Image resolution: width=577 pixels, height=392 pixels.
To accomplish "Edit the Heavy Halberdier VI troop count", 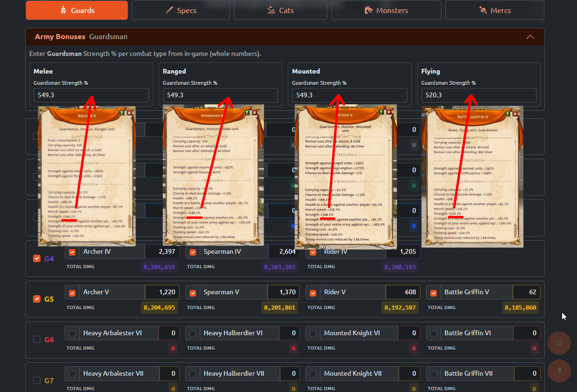I will click(289, 333).
